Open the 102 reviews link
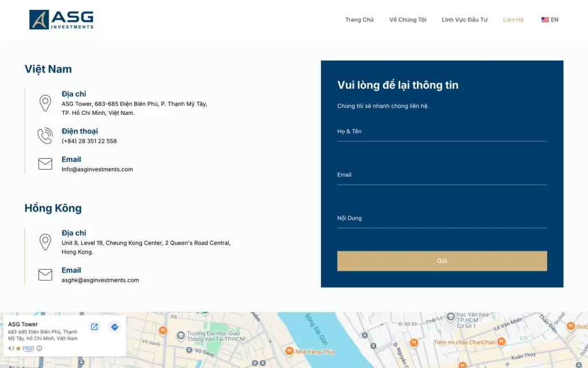 [x=28, y=348]
